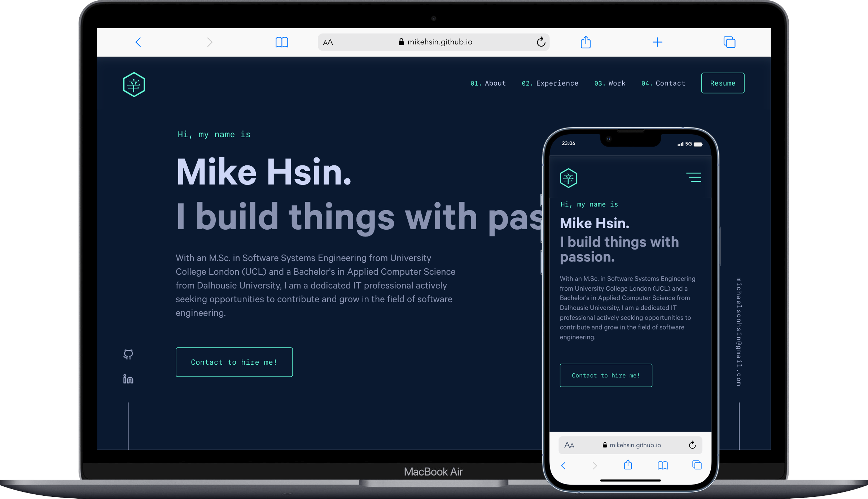This screenshot has width=868, height=499.
Task: Navigate to 02. Experience section
Action: (x=550, y=83)
